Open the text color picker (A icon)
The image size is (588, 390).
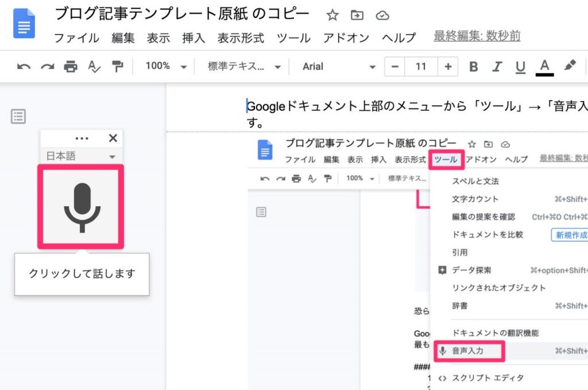click(x=544, y=67)
